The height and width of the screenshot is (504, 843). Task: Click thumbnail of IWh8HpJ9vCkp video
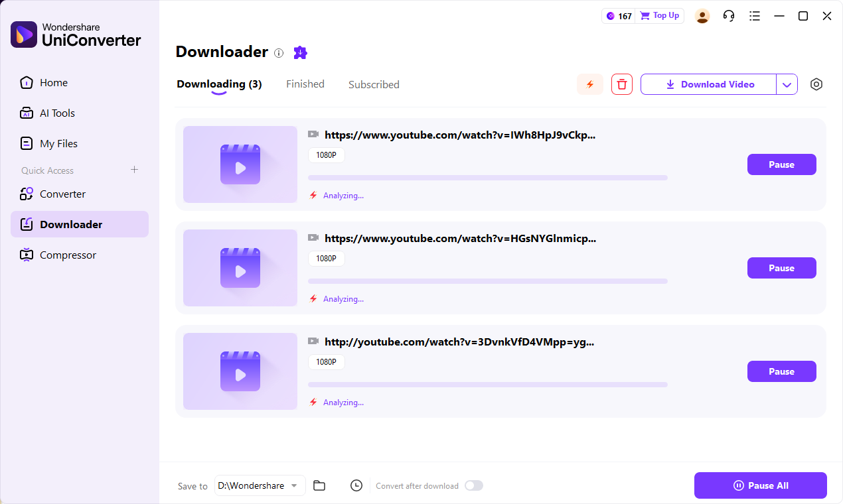click(x=240, y=164)
